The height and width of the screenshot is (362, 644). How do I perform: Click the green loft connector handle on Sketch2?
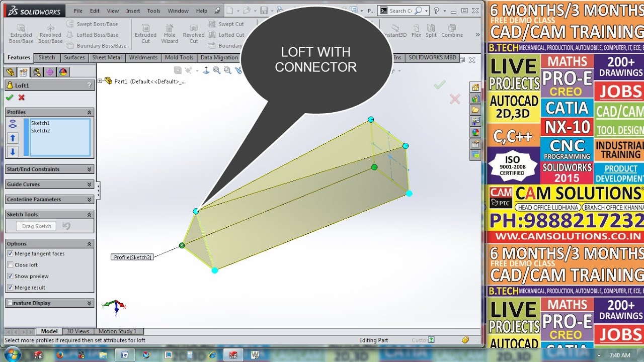coord(182,245)
